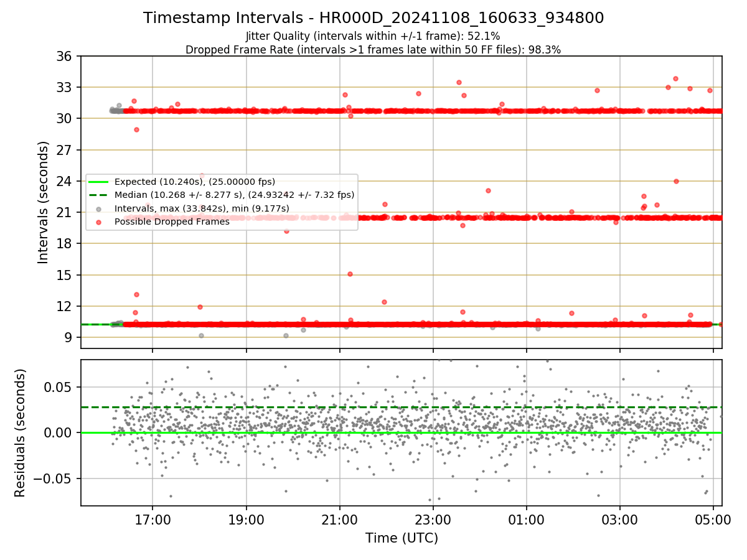The height and width of the screenshot is (560, 747).
Task: Click the highest red outlier point near 33.8 seconds
Action: [x=675, y=78]
